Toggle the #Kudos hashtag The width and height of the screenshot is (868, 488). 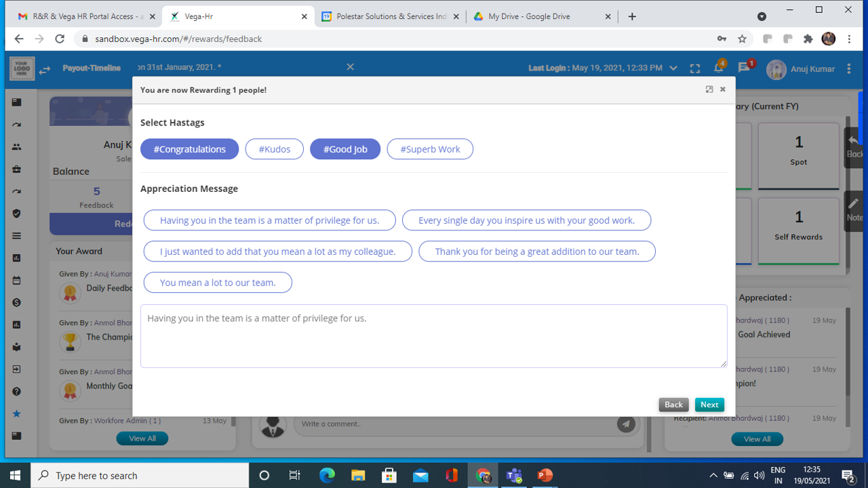tap(274, 149)
